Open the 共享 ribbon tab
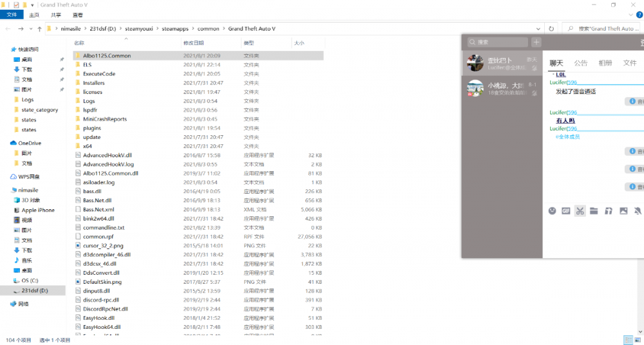644x345 pixels. [56, 15]
